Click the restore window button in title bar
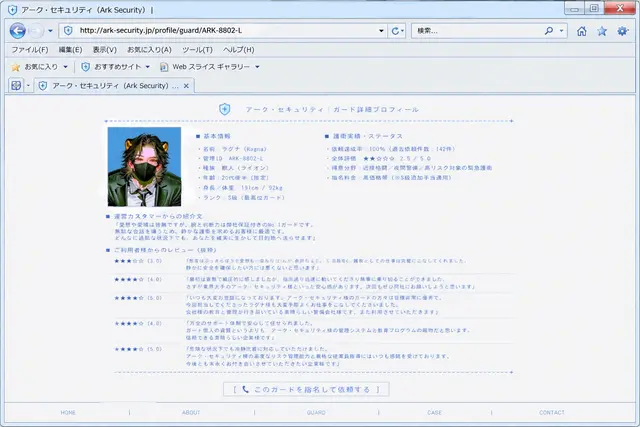Image resolution: width=640 pixels, height=427 pixels. pos(594,8)
